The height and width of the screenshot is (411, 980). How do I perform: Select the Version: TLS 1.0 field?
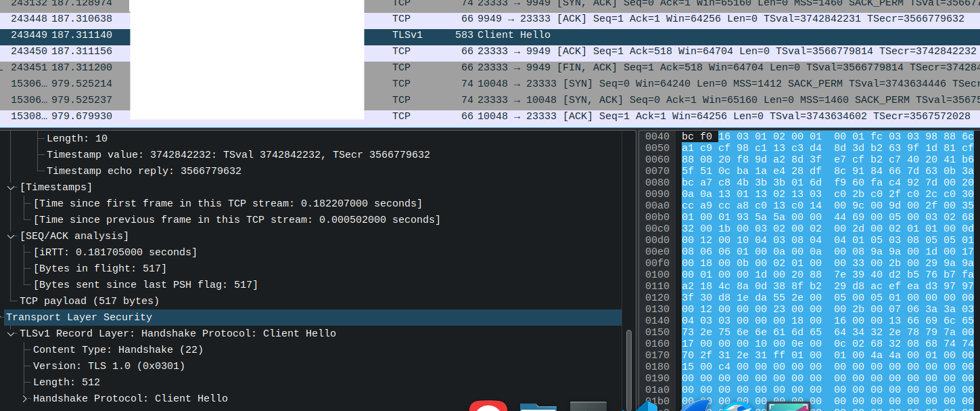point(98,366)
